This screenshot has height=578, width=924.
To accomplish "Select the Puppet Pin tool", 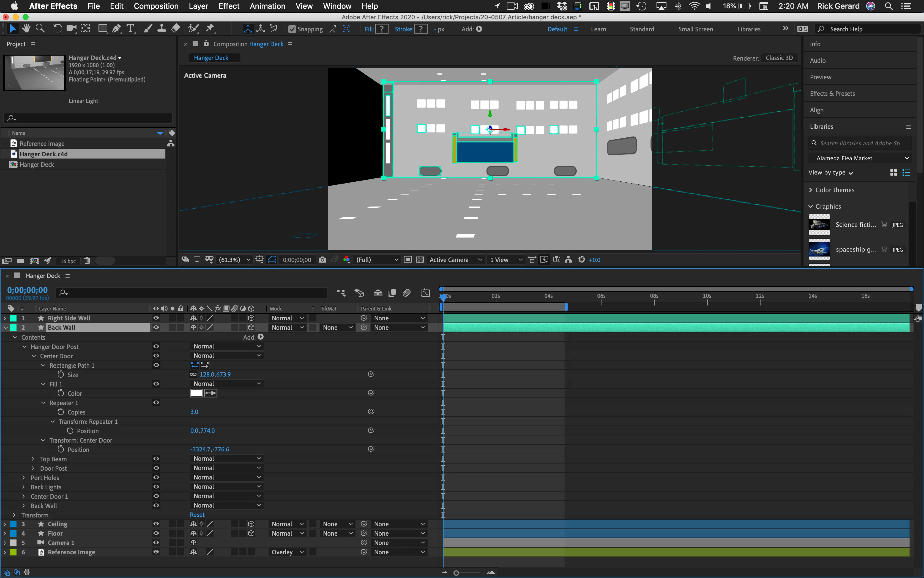I will [210, 28].
